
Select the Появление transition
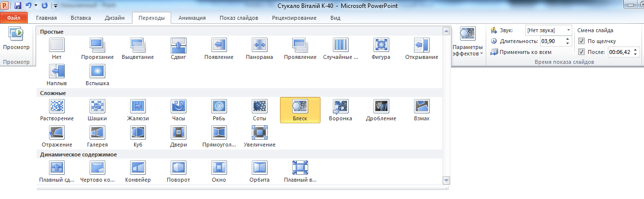coord(219,49)
